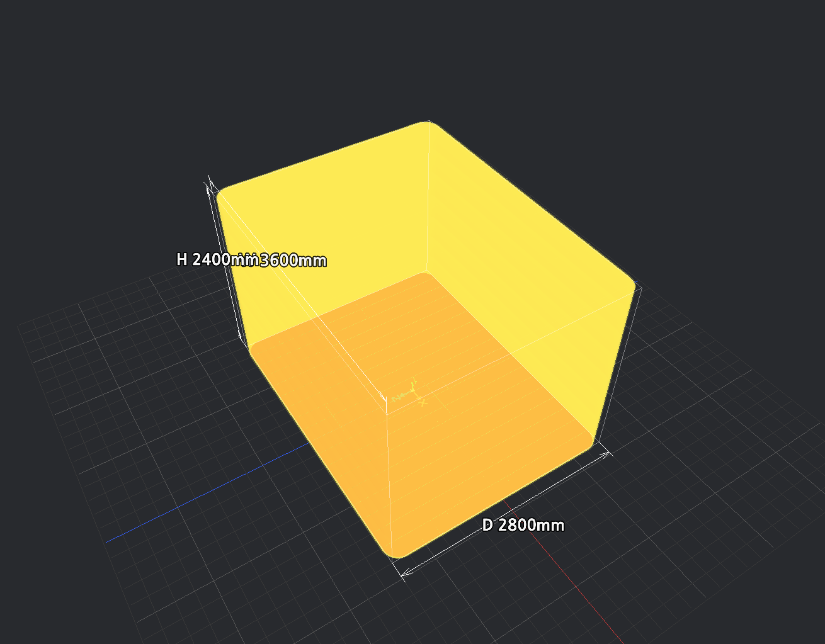This screenshot has width=825, height=644.
Task: Click the X axis label on origin gizmo
Action: tap(424, 402)
